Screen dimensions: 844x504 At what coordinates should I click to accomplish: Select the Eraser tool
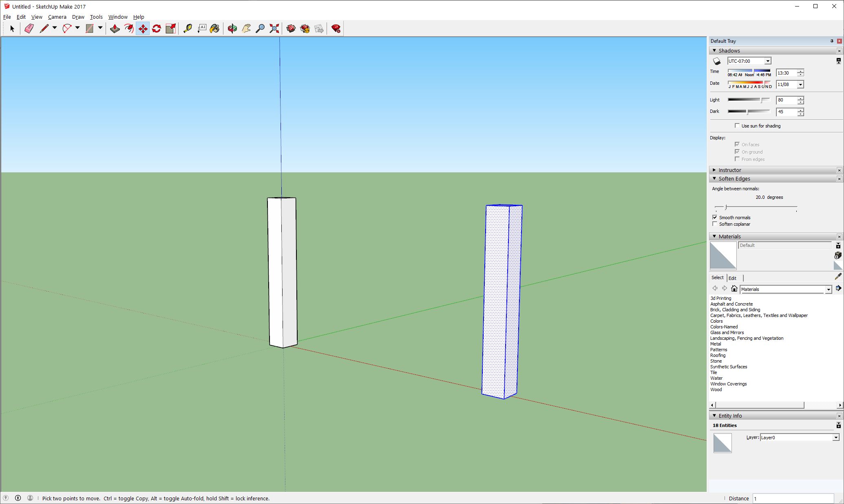point(29,29)
